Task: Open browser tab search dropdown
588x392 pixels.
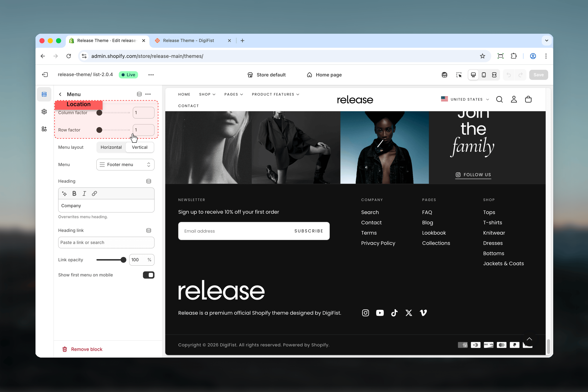Action: pyautogui.click(x=547, y=41)
